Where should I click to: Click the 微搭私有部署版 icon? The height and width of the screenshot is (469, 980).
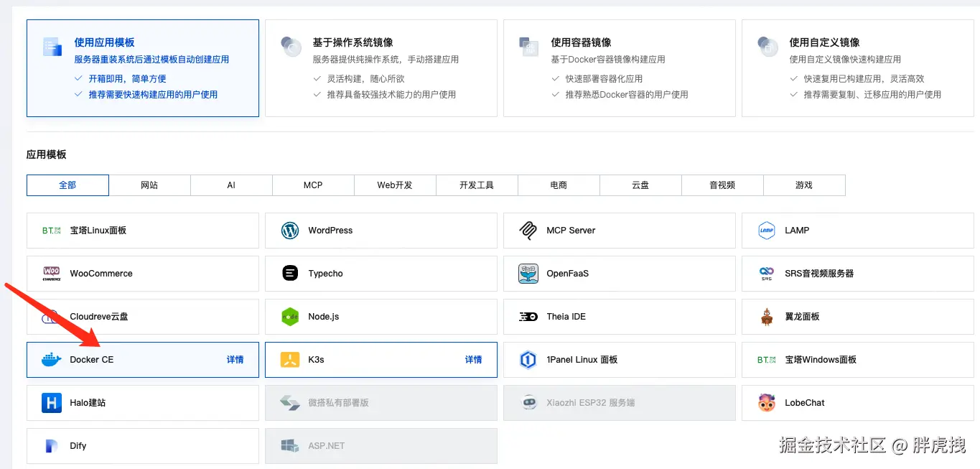[x=290, y=403]
